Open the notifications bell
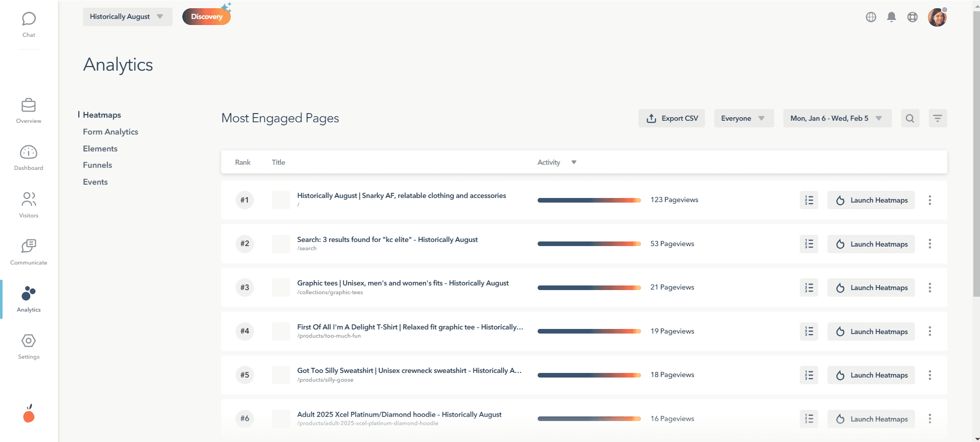 pos(891,17)
